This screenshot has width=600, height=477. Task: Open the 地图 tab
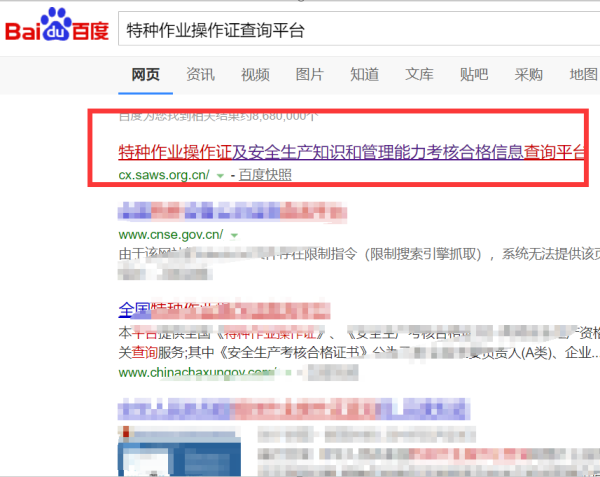pyautogui.click(x=583, y=74)
